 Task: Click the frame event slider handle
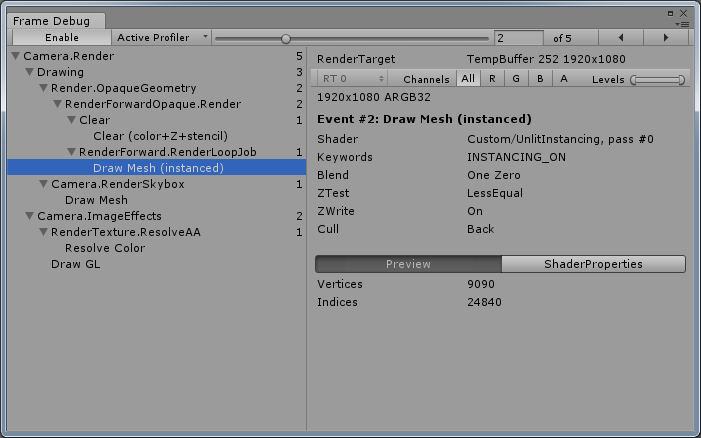(x=286, y=38)
